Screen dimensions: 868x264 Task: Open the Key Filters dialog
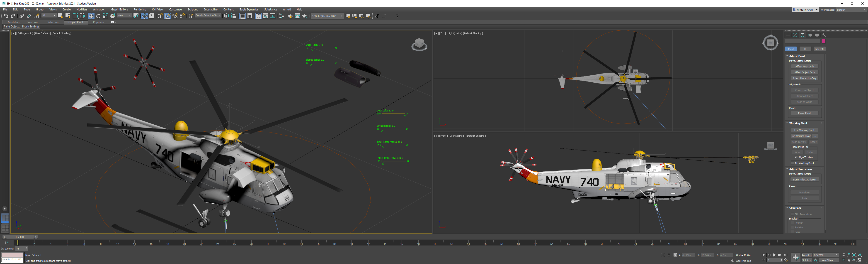[829, 260]
